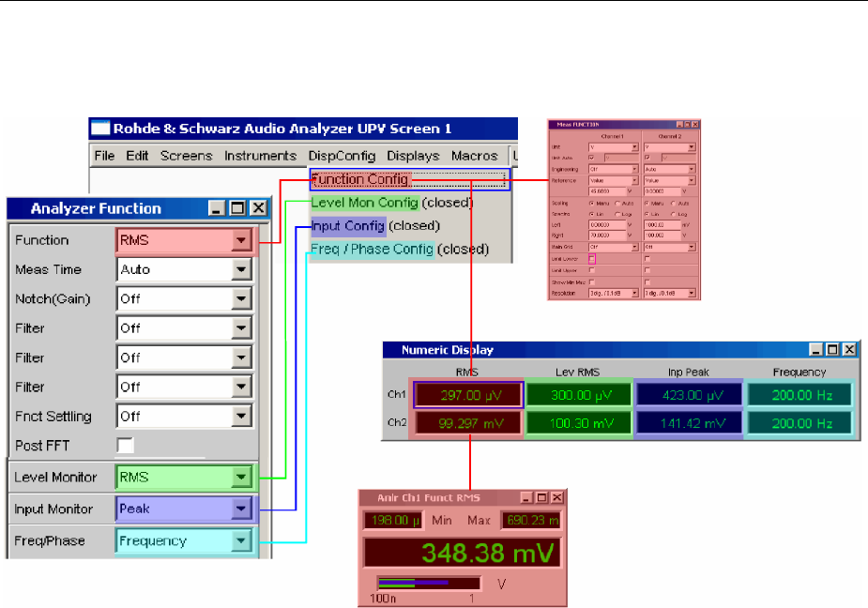Select the Ch1 Lev RMS reading 300.00 µV
The image size is (868, 608).
(579, 395)
